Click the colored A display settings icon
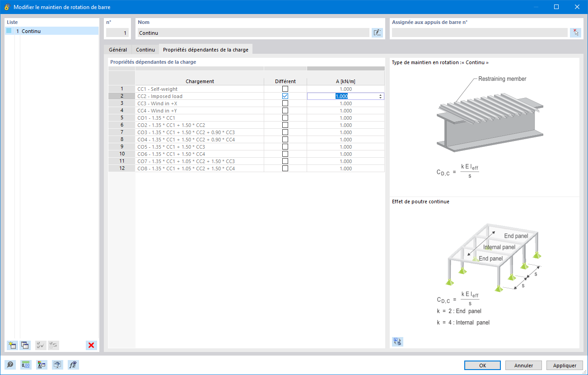Screen dimensions: 588x375 click(x=42, y=365)
